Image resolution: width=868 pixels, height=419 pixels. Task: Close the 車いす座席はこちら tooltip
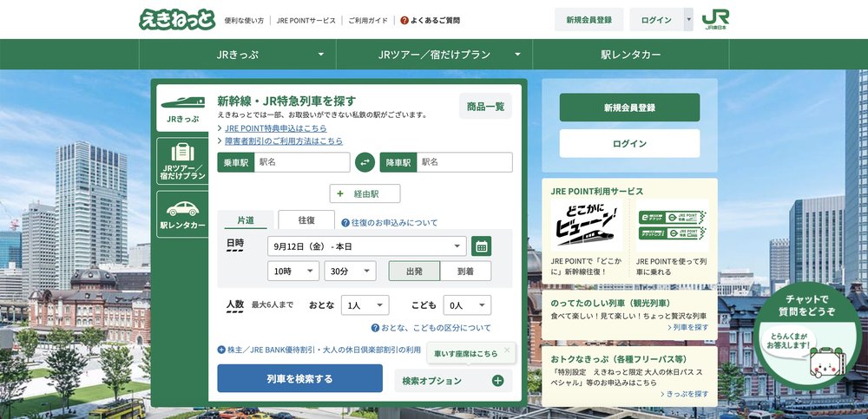point(507,350)
